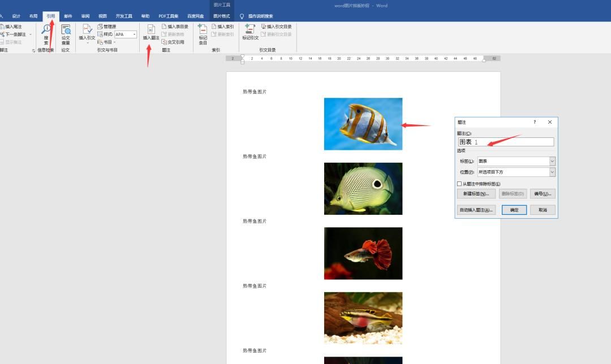Open the 图片格式 (Picture Format) tab
Image resolution: width=611 pixels, height=364 pixels.
pos(221,16)
